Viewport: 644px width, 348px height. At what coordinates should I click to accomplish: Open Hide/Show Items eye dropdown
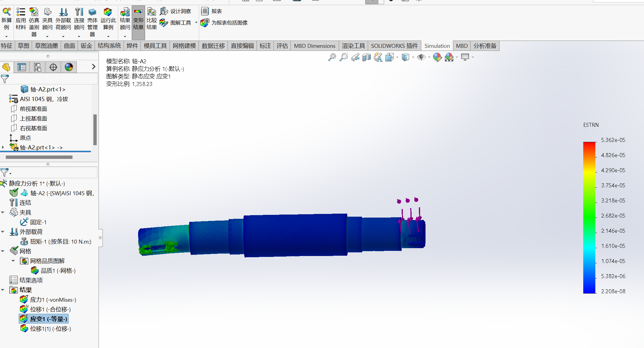coord(429,57)
